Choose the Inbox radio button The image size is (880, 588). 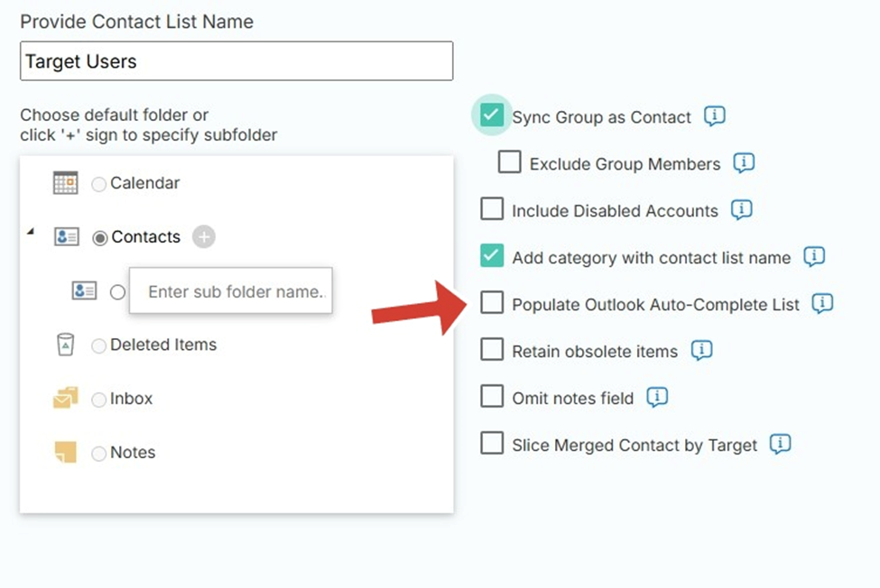(98, 400)
